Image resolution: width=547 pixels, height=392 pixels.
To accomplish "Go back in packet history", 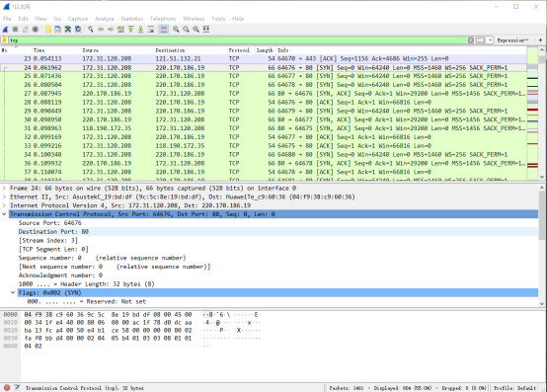I will point(101,30).
